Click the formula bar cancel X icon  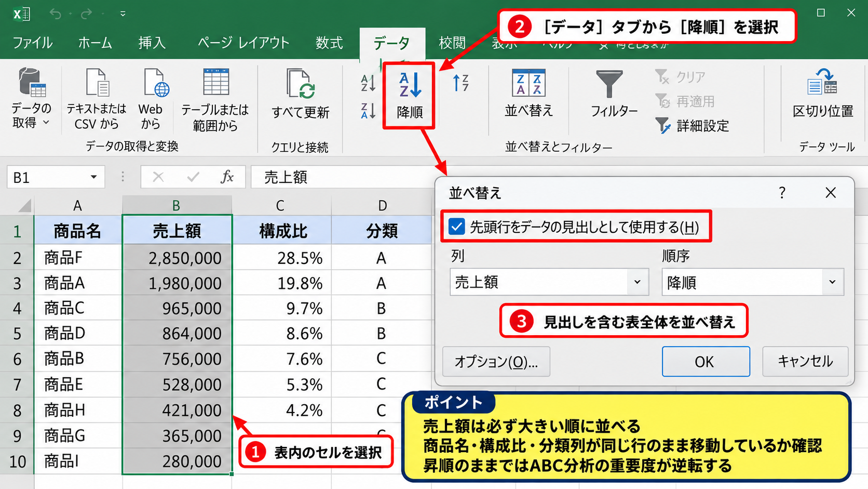(158, 177)
